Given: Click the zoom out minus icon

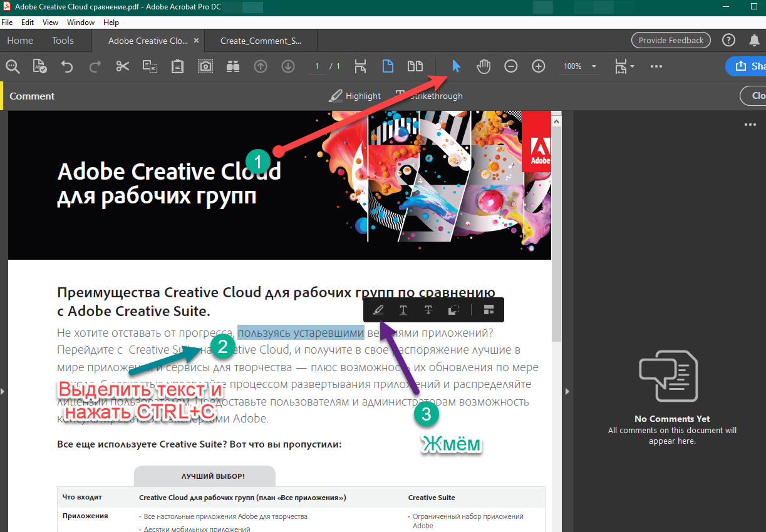Looking at the screenshot, I should [x=511, y=66].
